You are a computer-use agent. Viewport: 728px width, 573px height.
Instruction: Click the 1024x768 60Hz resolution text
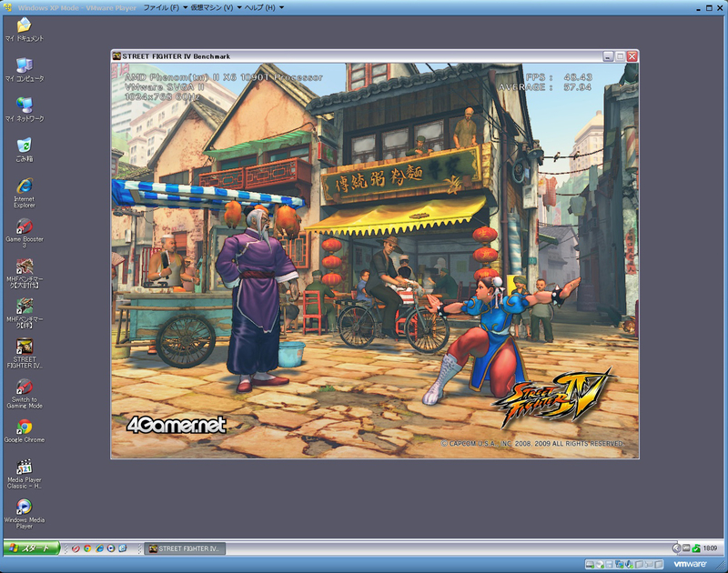click(x=162, y=97)
